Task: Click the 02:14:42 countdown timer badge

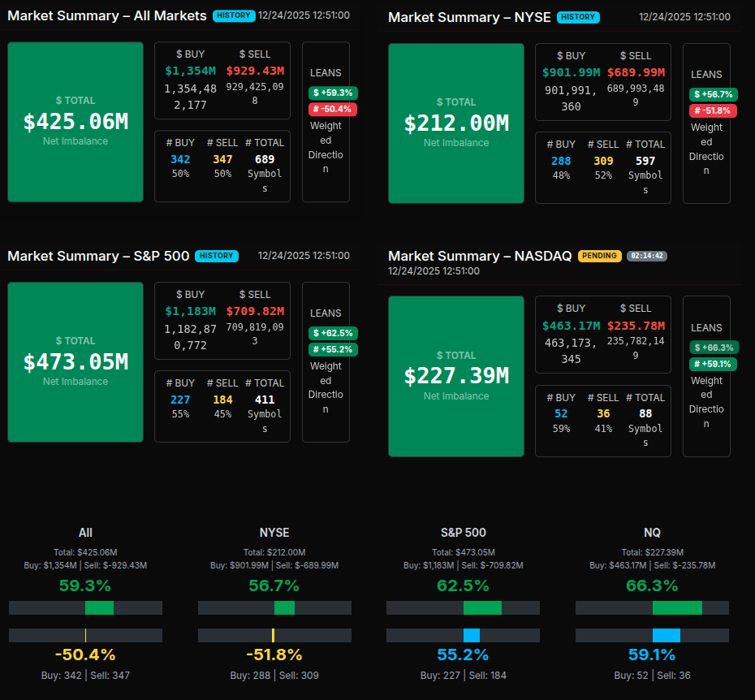Action: tap(647, 256)
